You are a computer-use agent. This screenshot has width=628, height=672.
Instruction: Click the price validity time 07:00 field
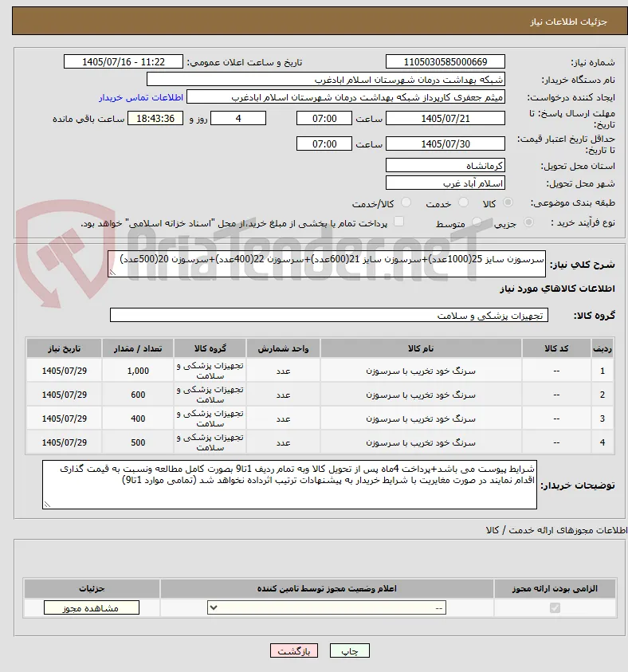tap(324, 144)
